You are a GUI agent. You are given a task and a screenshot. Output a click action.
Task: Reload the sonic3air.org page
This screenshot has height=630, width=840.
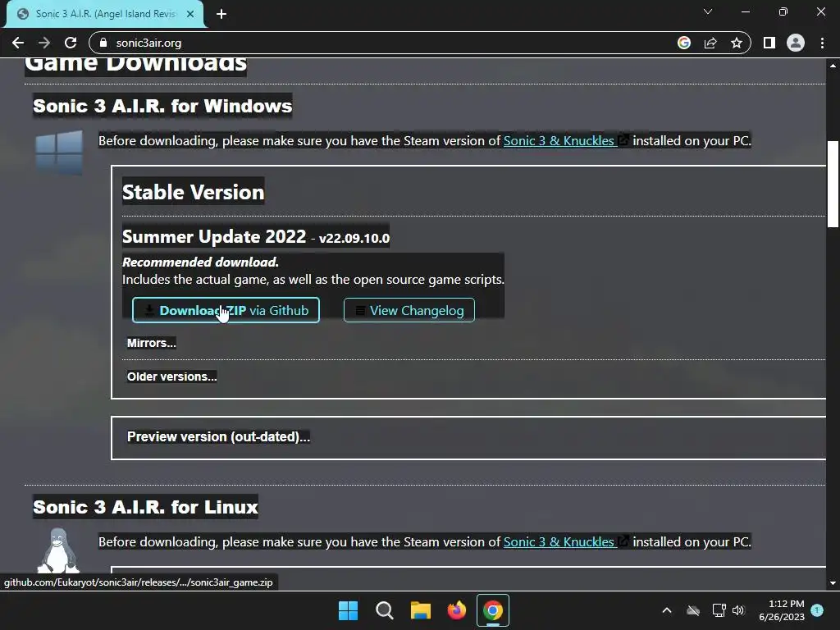click(x=71, y=43)
